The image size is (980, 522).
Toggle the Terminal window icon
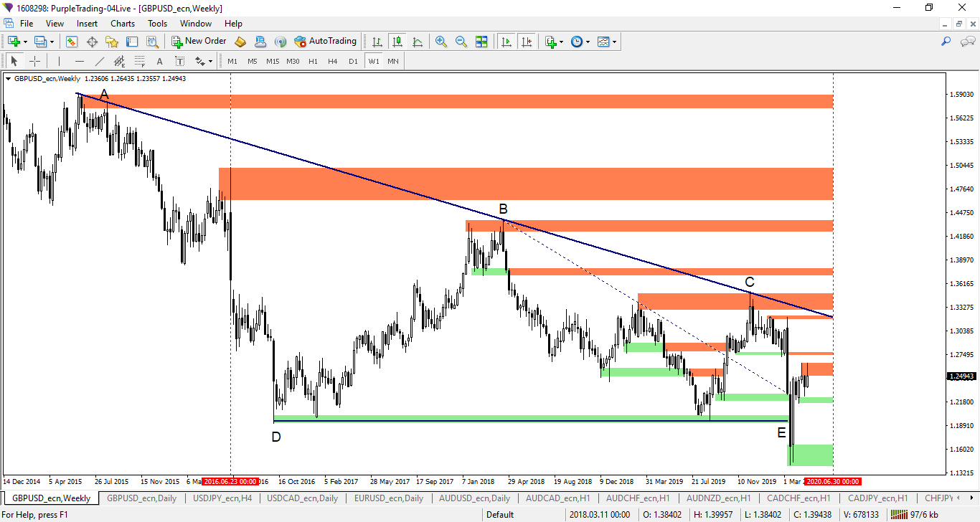(133, 42)
